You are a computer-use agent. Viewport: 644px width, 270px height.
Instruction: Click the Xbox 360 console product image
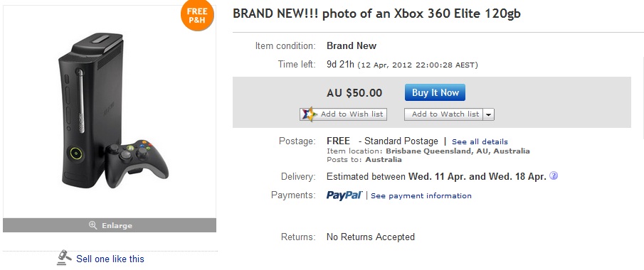click(x=90, y=109)
